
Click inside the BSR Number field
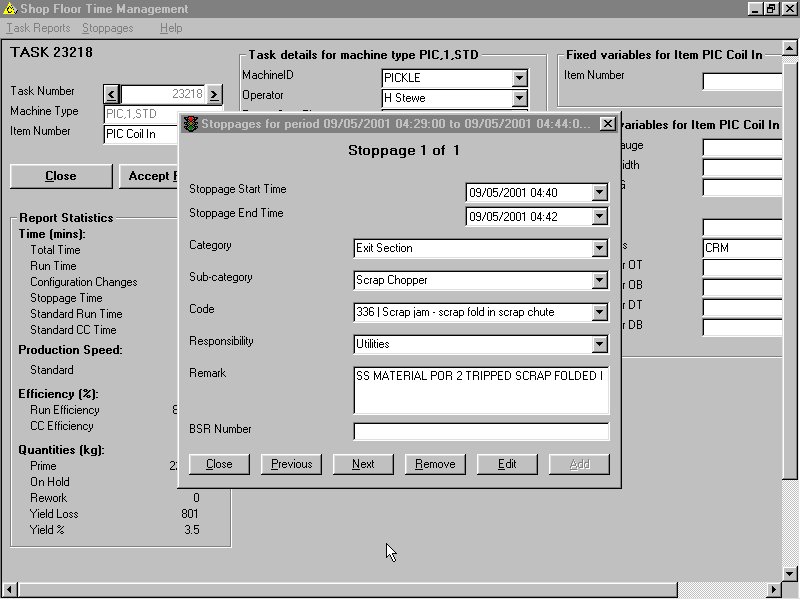481,432
